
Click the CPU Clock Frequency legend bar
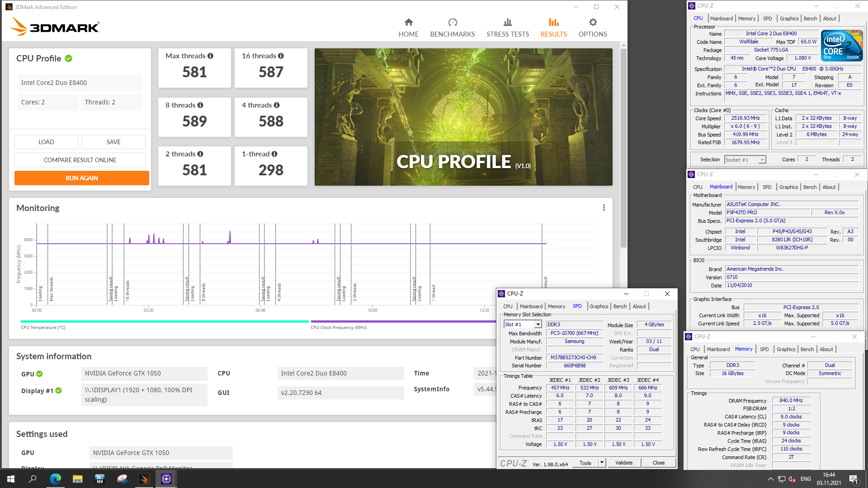tap(403, 322)
